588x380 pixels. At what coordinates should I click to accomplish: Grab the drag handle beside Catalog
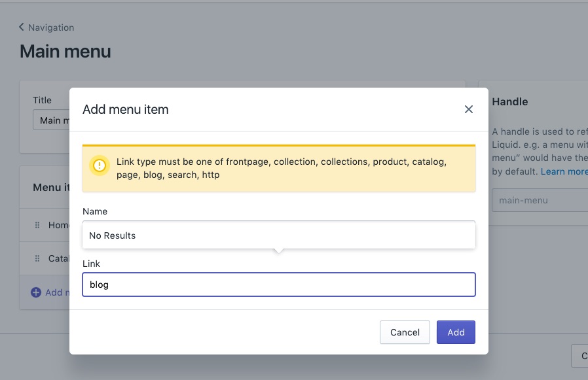[x=37, y=258]
